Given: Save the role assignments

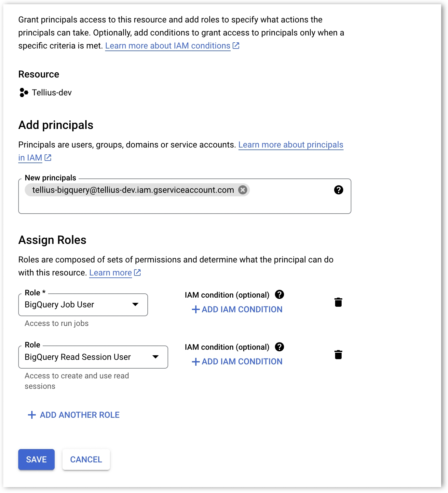Looking at the screenshot, I should (x=36, y=459).
